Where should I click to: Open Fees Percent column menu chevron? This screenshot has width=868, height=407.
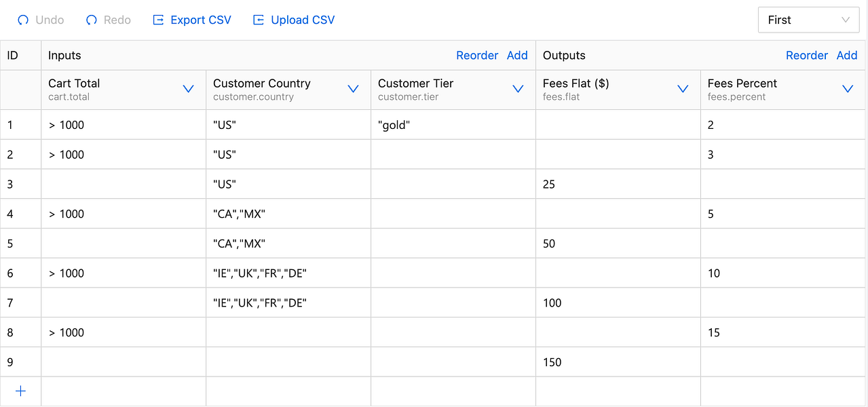tap(848, 89)
